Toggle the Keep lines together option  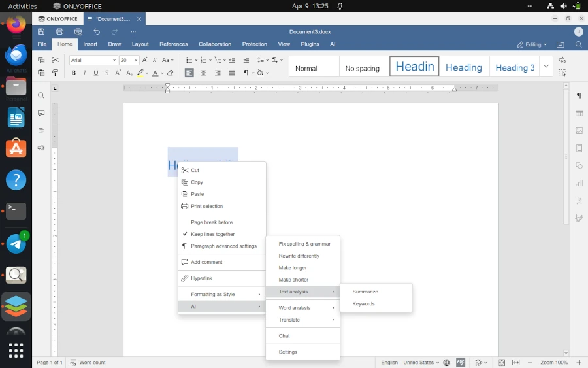212,234
